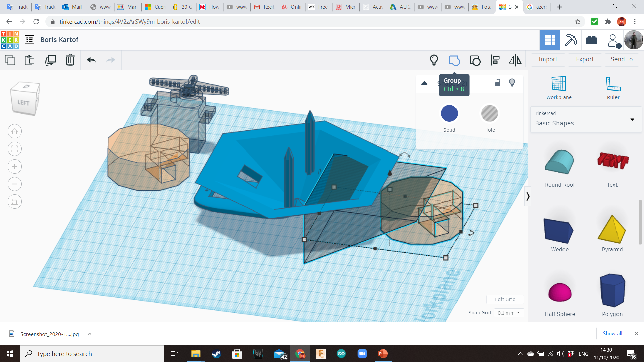Click the Export button

tap(585, 59)
